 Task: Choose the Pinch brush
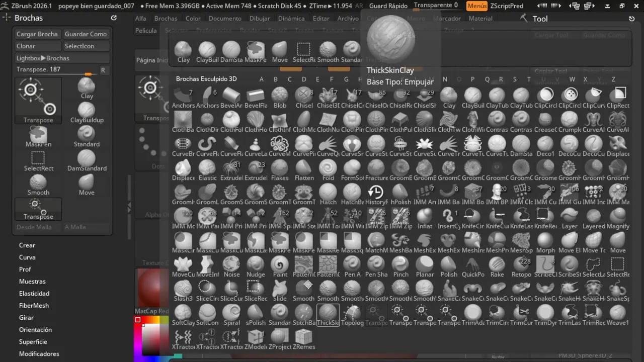coord(400,266)
